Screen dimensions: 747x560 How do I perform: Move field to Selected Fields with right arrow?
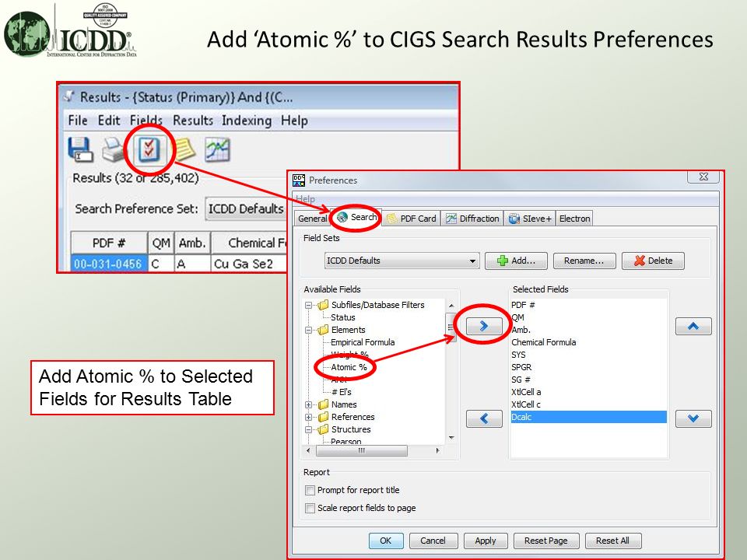click(x=483, y=326)
